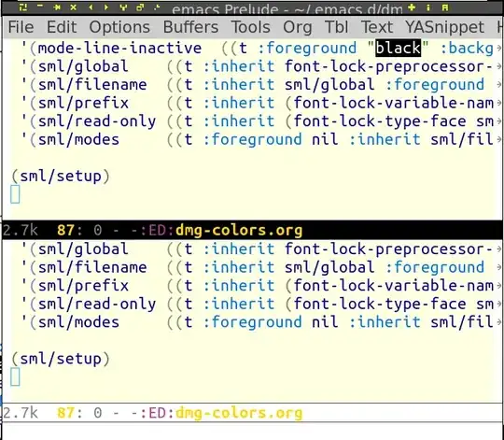
Task: Click the first yellow icon in the title bar
Action: (x=23, y=7)
